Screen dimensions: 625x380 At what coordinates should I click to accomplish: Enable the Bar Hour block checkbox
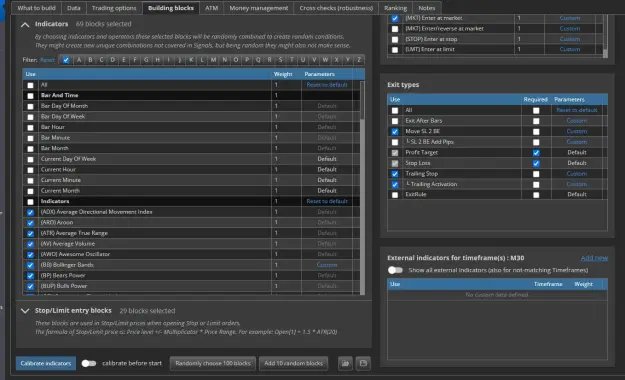pos(30,128)
